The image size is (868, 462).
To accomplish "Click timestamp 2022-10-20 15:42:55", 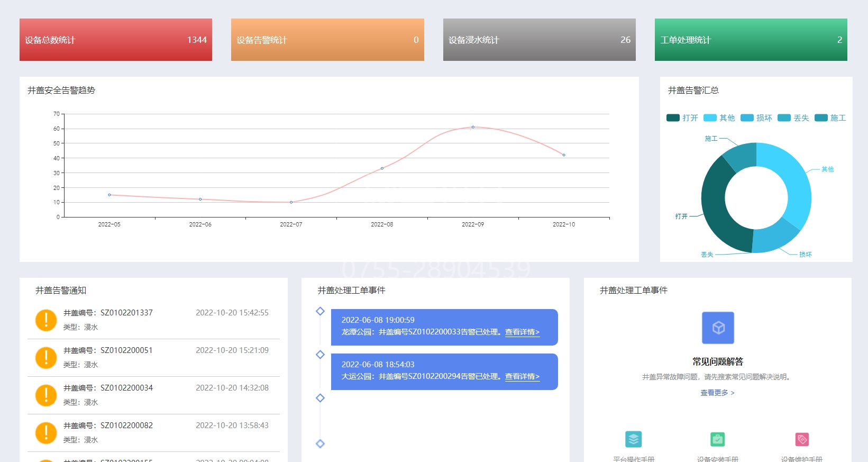I will tap(232, 313).
